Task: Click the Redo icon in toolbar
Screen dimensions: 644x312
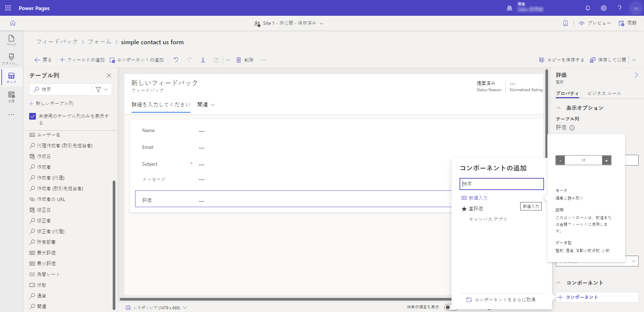Action: tap(190, 60)
